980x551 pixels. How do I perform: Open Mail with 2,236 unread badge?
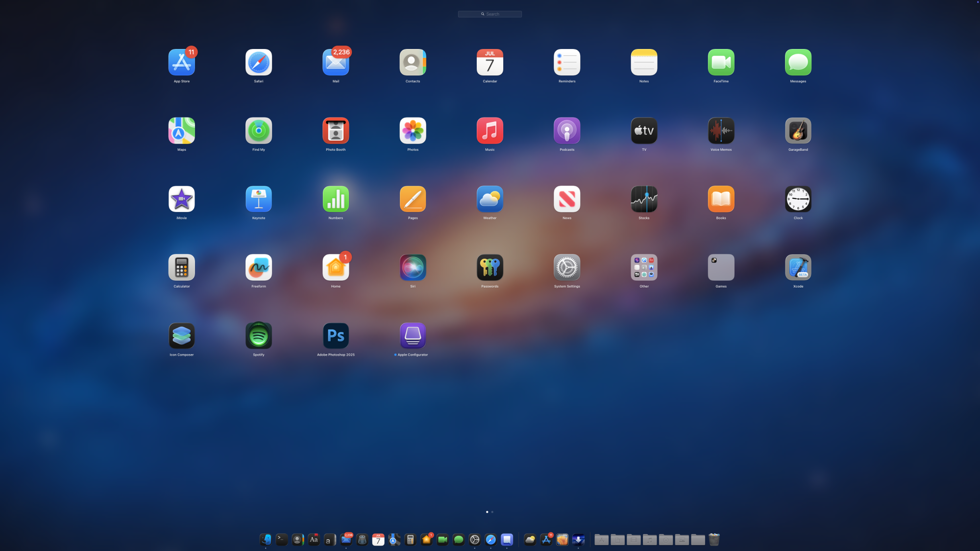point(336,63)
